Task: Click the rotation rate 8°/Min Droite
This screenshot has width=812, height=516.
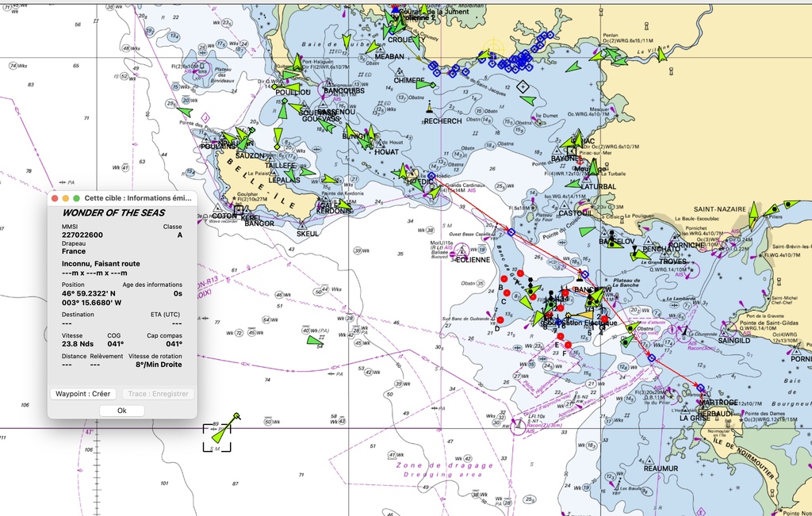Action: click(x=159, y=365)
